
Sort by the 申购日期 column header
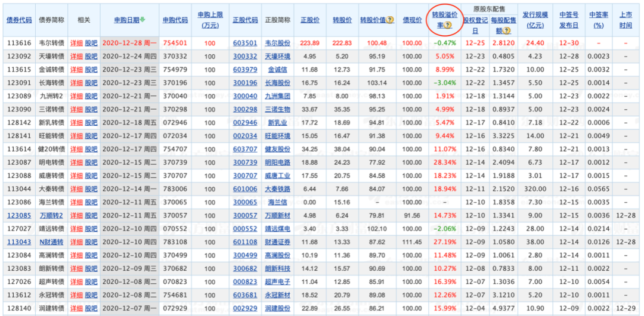tap(127, 20)
